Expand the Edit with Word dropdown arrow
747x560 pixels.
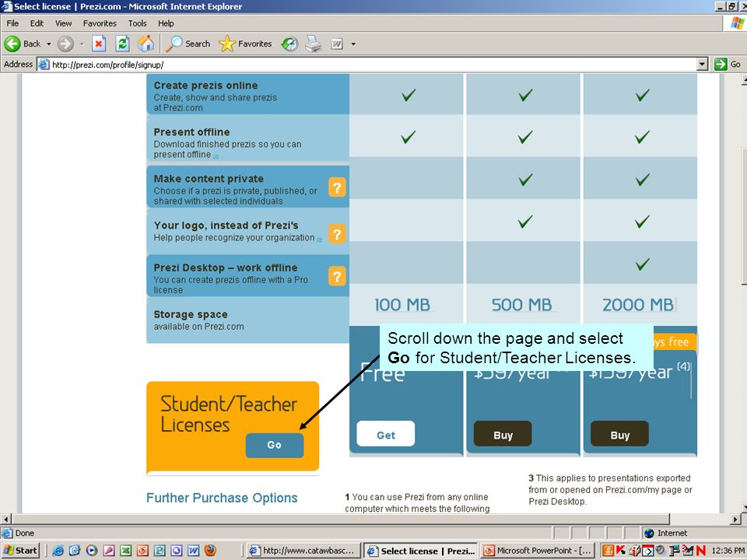click(353, 44)
